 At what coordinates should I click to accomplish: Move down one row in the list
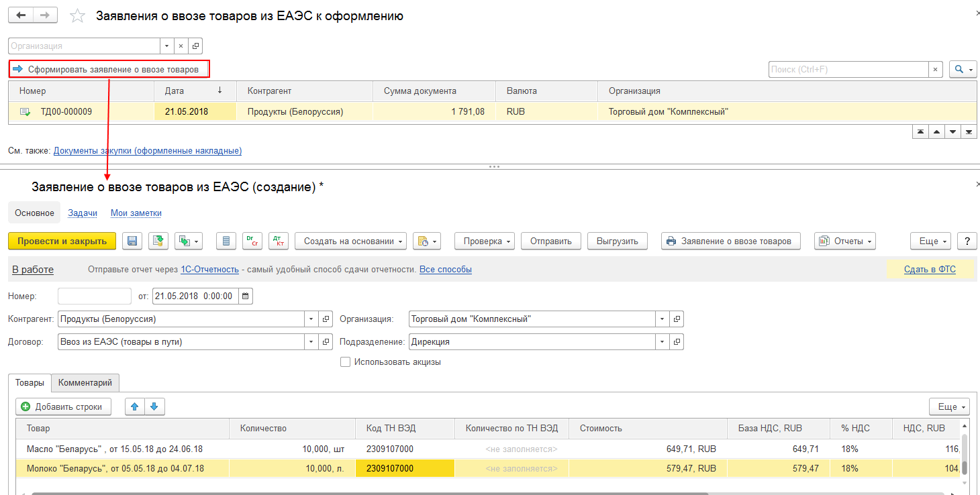[x=952, y=132]
